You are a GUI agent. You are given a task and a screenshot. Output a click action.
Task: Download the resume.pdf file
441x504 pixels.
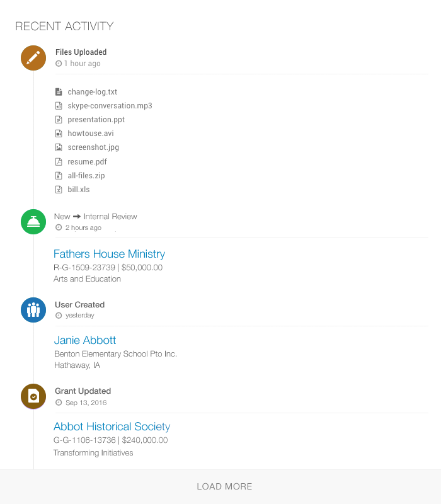coord(87,161)
